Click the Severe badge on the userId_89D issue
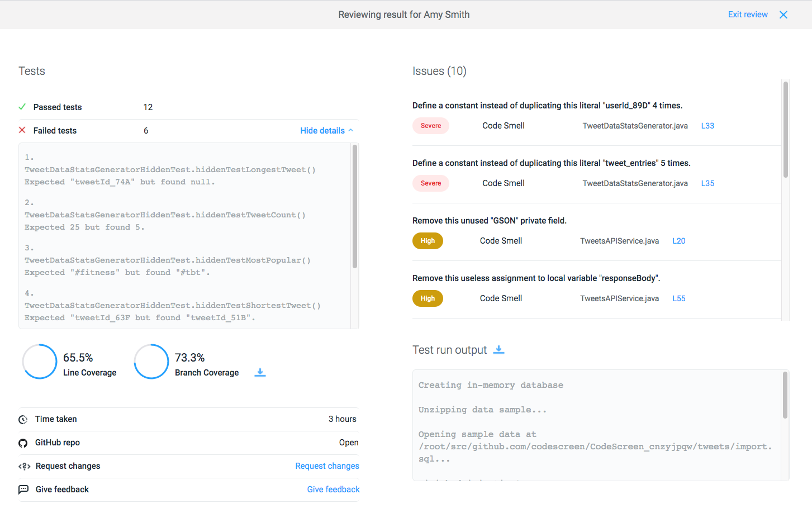Screen dimensions: 812x513 point(430,125)
